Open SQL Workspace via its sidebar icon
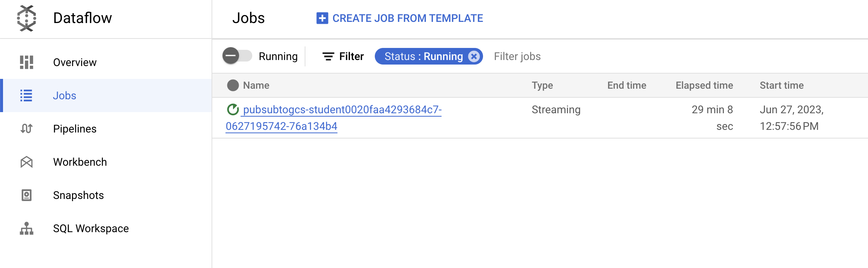The image size is (868, 268). 26,228
